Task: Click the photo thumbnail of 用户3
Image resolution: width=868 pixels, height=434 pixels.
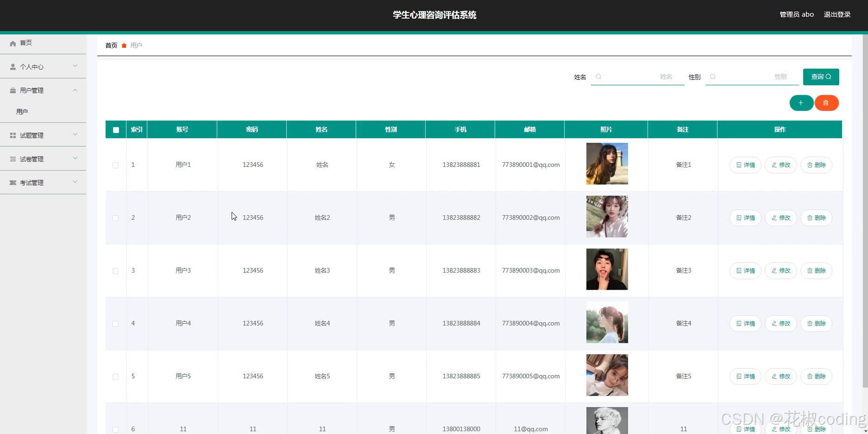Action: click(607, 269)
